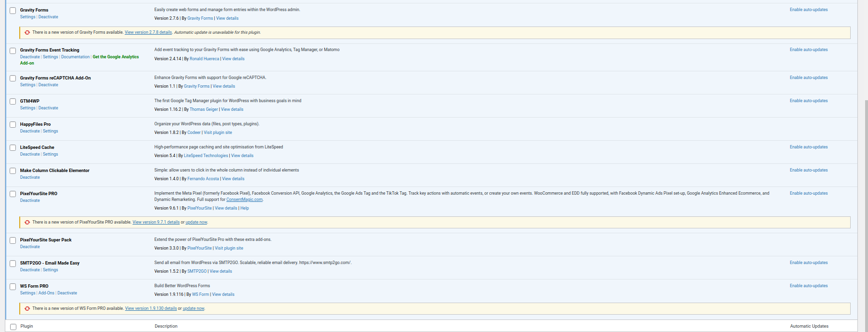Click Get the Google Analytics Add-on link
Image resolution: width=868 pixels, height=332 pixels.
(116, 57)
